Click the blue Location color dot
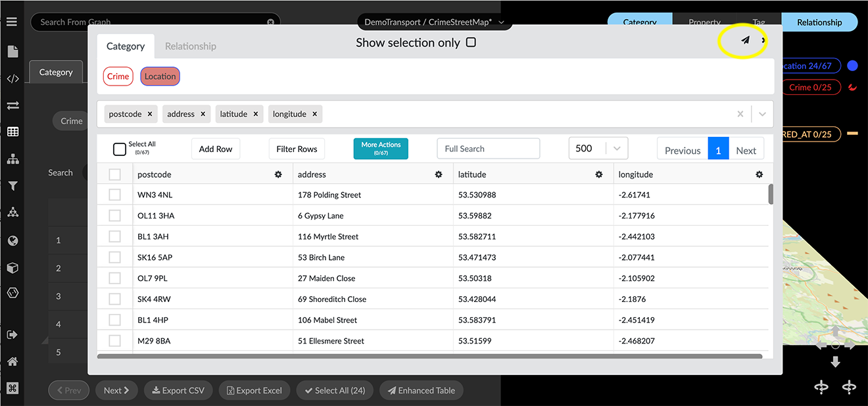The height and width of the screenshot is (406, 868). [x=852, y=66]
